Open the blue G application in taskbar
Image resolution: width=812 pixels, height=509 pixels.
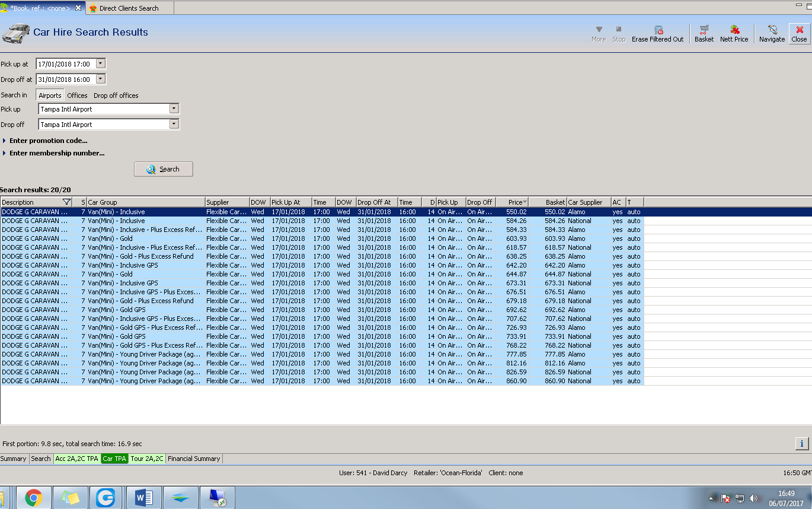pos(107,498)
